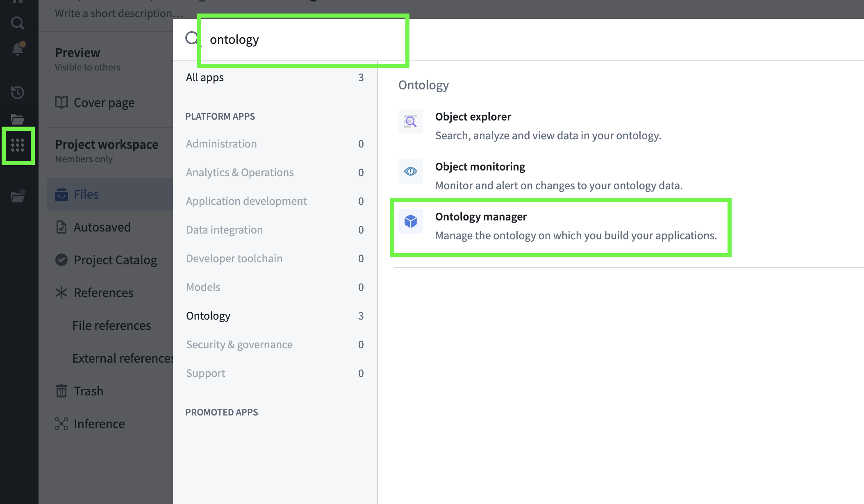Open recent history clock icon
Screen dimensions: 864x504
coord(17,92)
